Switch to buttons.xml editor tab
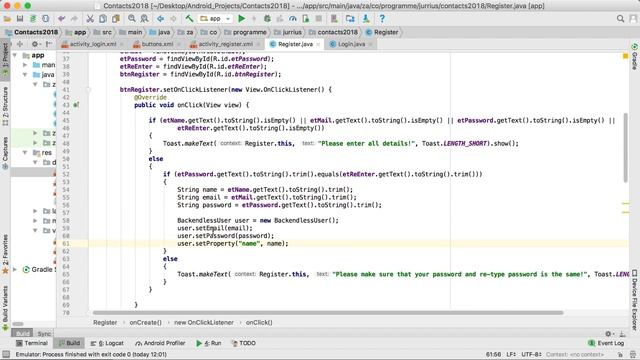Viewport: 640px width, 360px height. click(x=157, y=44)
